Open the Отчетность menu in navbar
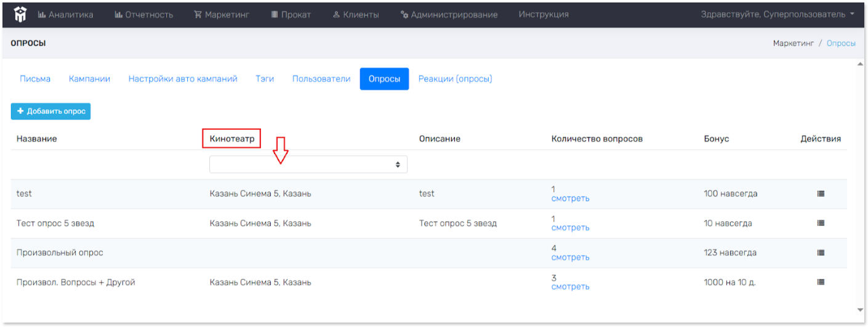The image size is (868, 327). coord(143,14)
